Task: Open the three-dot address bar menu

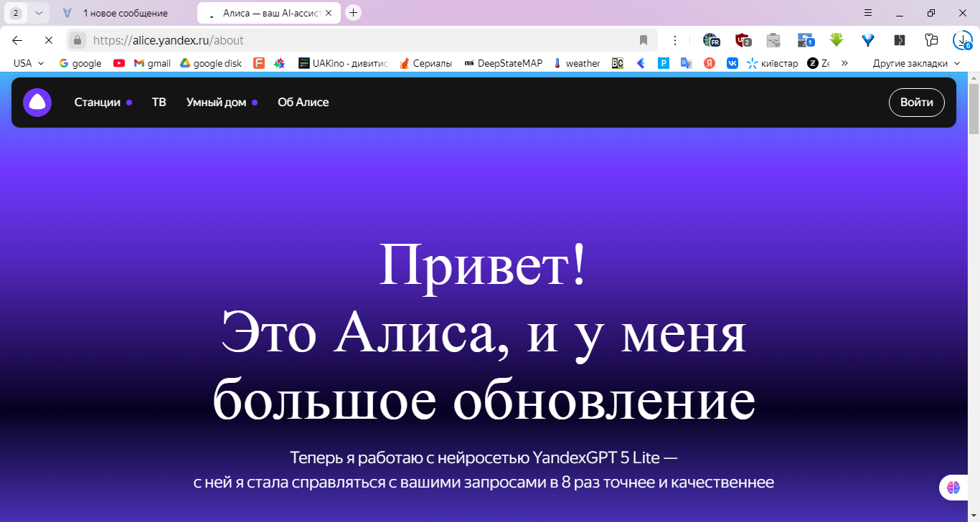Action: tap(674, 40)
